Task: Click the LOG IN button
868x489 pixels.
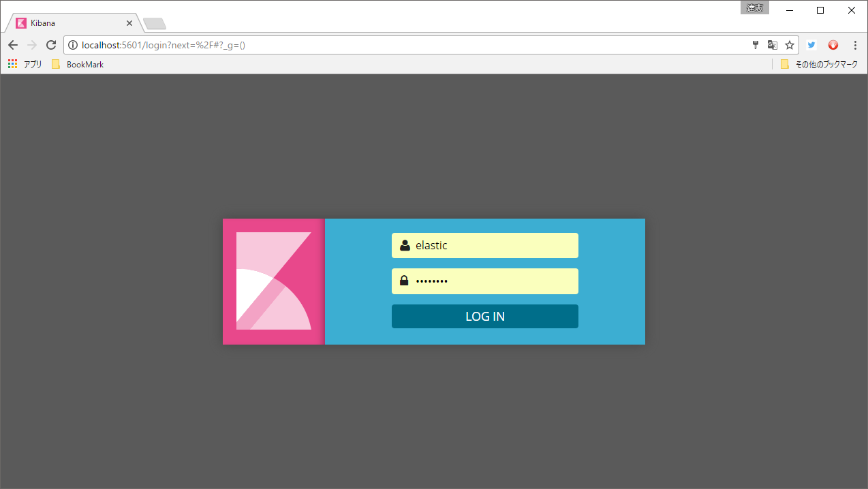Action: pos(484,316)
